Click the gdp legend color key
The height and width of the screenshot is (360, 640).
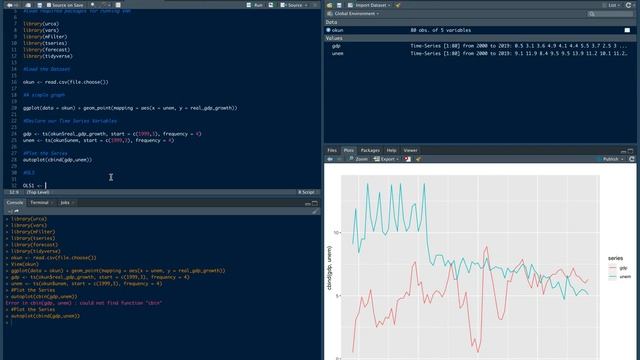click(612, 268)
